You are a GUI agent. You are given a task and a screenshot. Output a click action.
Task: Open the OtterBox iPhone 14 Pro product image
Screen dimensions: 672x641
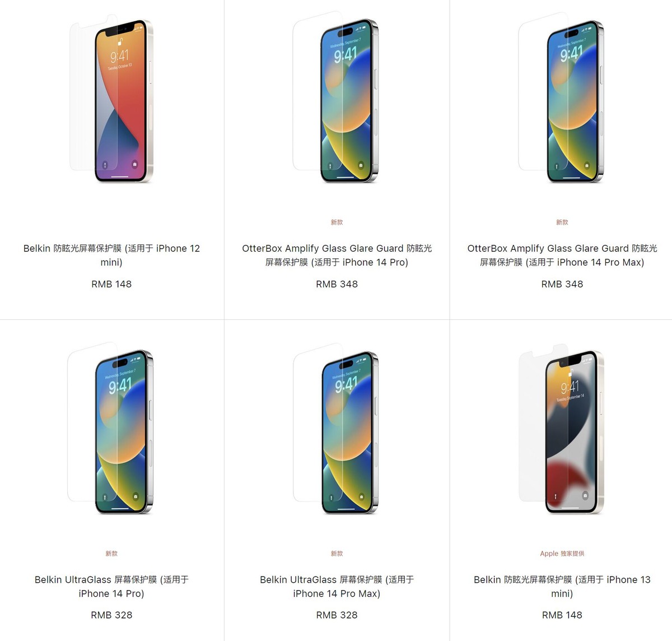[x=336, y=100]
